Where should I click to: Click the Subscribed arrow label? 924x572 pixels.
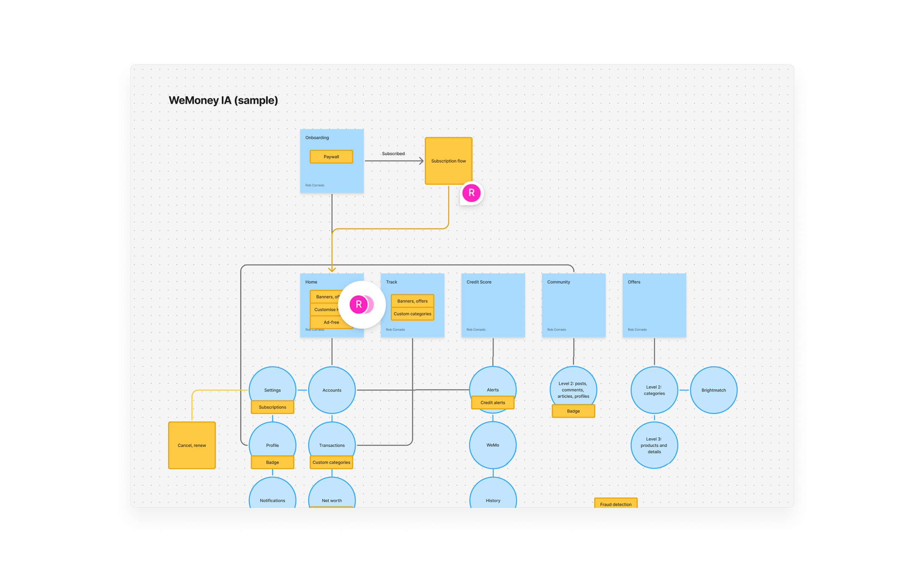pyautogui.click(x=393, y=153)
